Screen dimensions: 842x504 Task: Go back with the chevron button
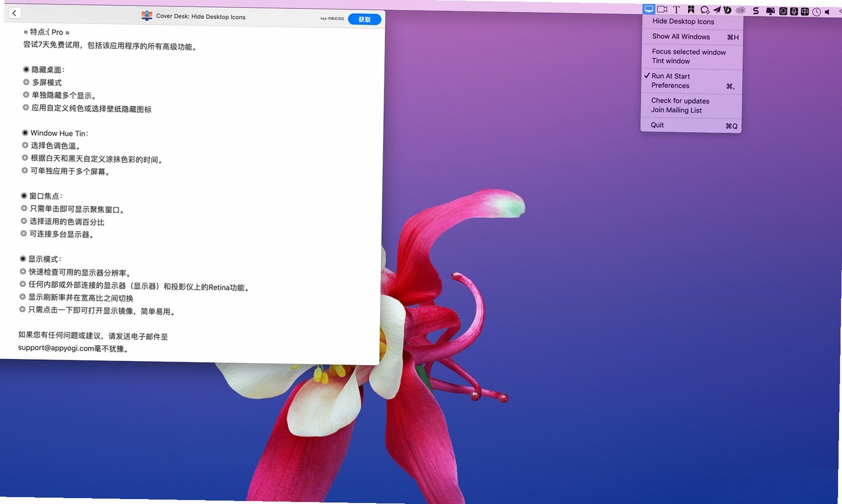coord(15,13)
